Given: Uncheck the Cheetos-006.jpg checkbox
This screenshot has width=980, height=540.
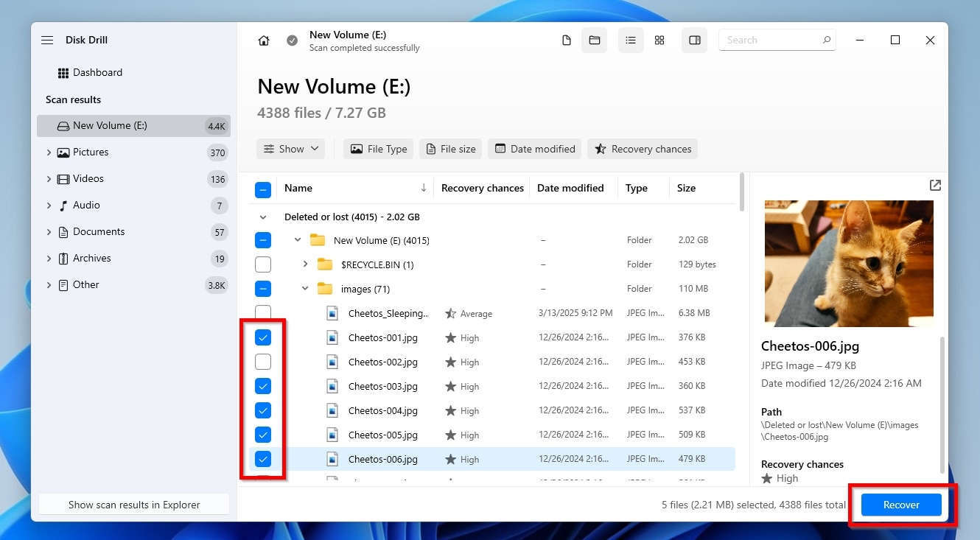Looking at the screenshot, I should (263, 459).
